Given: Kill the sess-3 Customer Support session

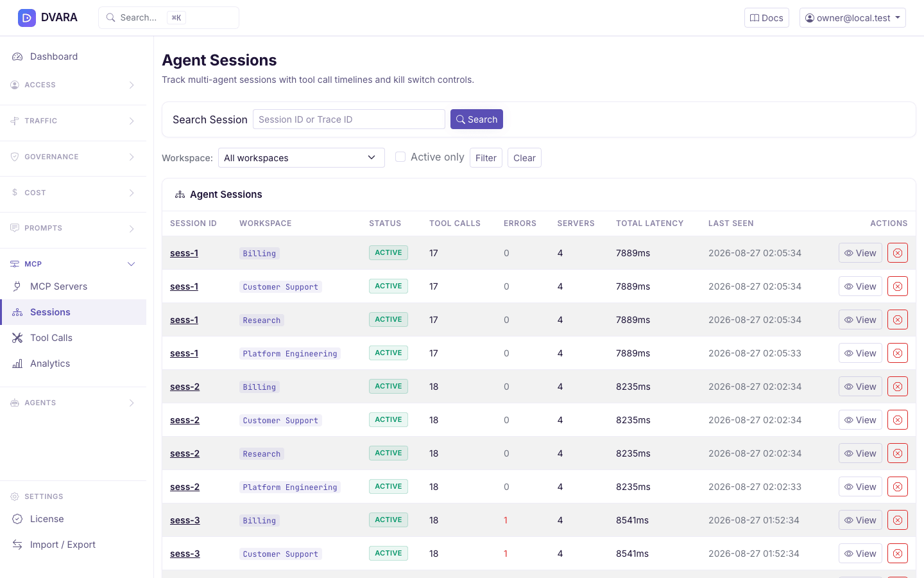Looking at the screenshot, I should pos(898,554).
